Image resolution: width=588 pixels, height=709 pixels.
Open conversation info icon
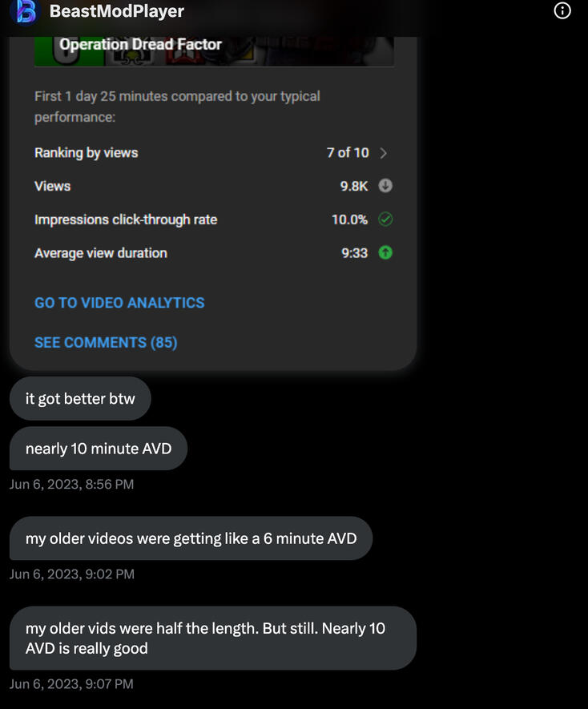562,11
